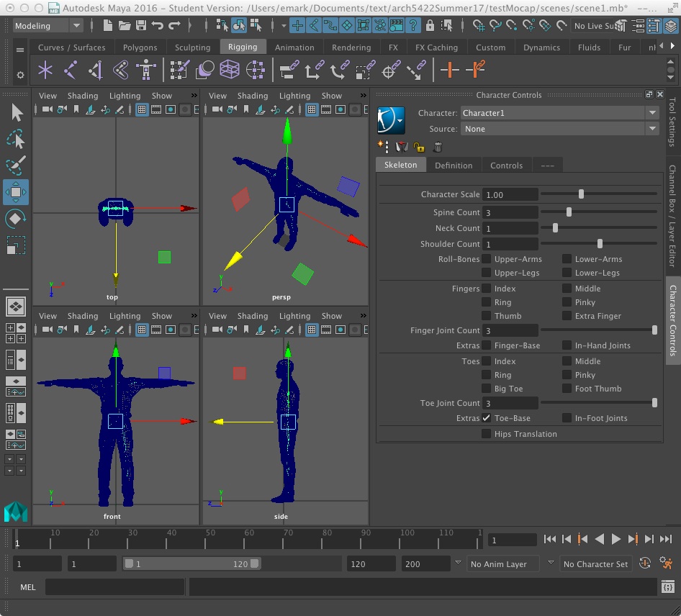
Task: Open the Character dropdown showing Character1
Action: click(x=560, y=113)
